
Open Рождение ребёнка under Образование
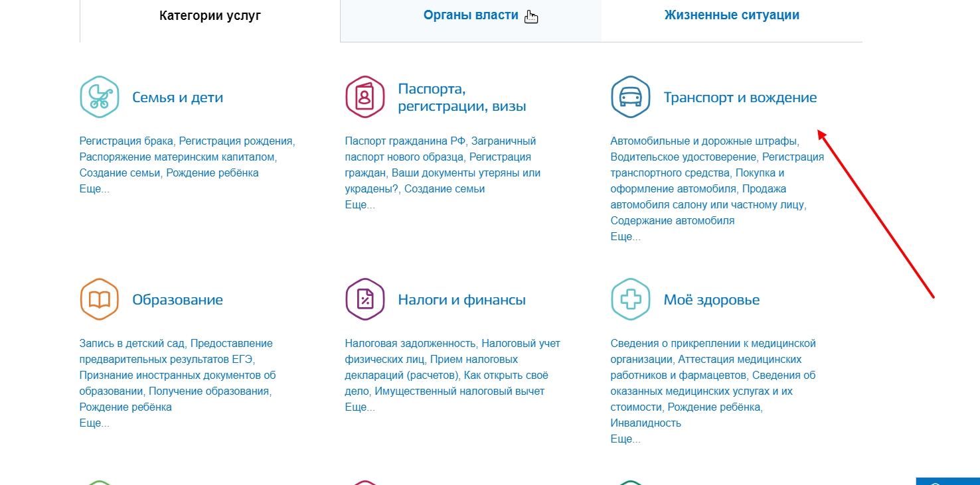point(125,407)
